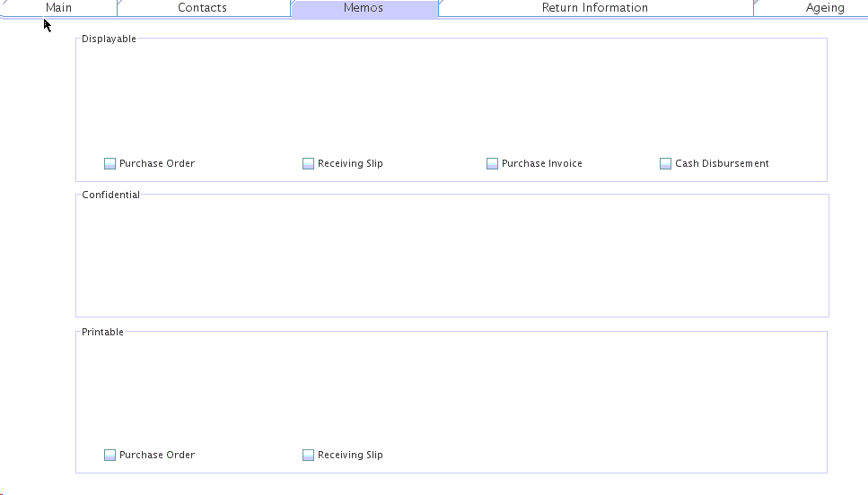Screen dimensions: 868x495
Task: Go to the Return Information tab
Action: [594, 8]
